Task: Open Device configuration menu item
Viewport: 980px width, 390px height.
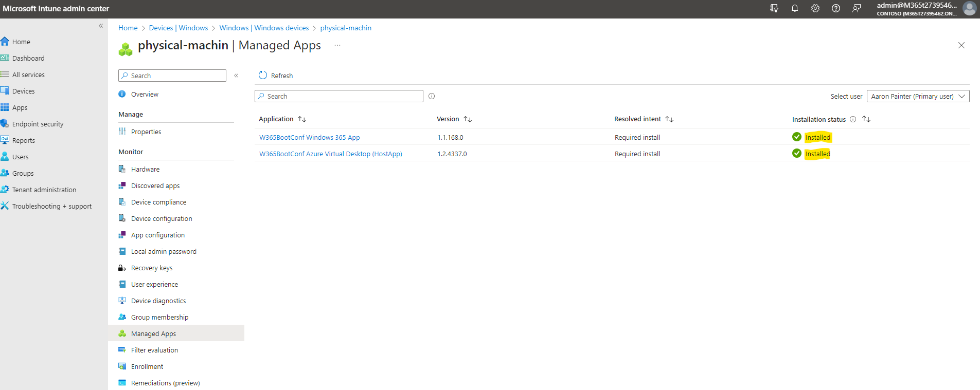Action: (x=162, y=218)
